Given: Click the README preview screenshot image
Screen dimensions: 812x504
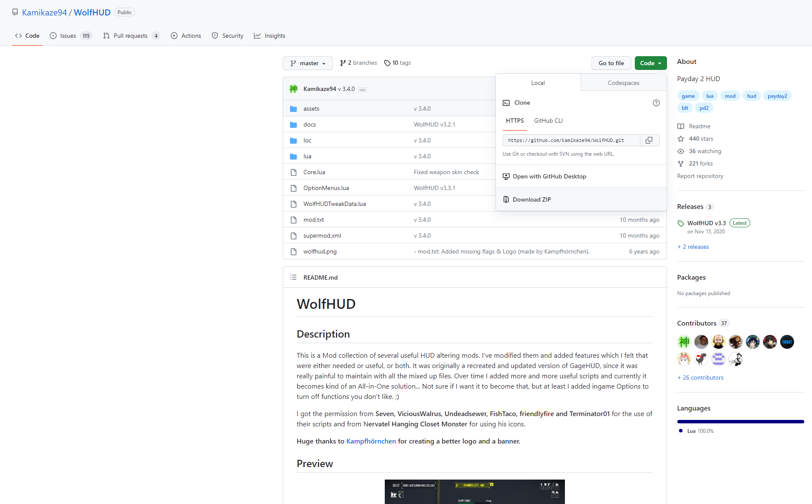Looking at the screenshot, I should pos(474,492).
